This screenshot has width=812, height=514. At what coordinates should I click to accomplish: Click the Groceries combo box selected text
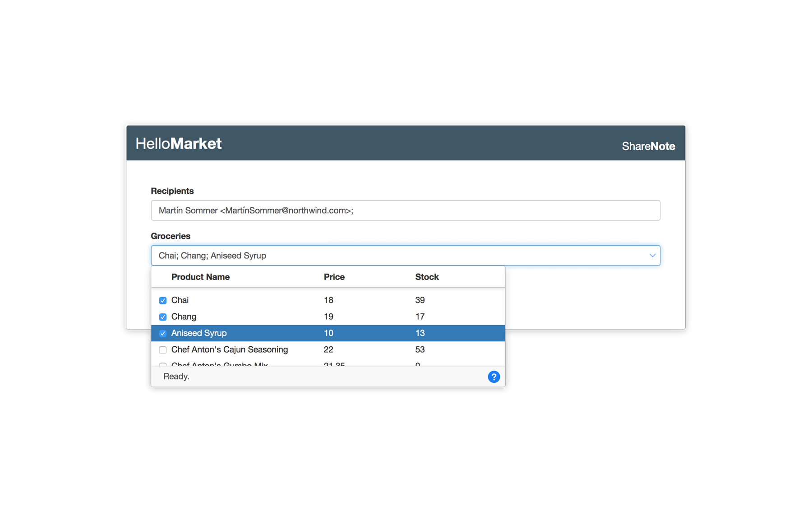pyautogui.click(x=212, y=256)
